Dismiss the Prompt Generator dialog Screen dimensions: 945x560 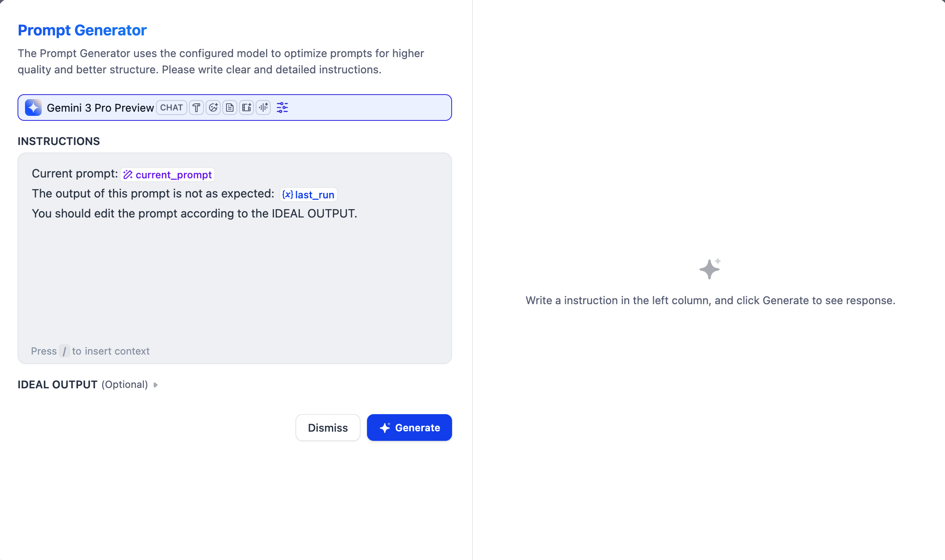click(x=327, y=427)
